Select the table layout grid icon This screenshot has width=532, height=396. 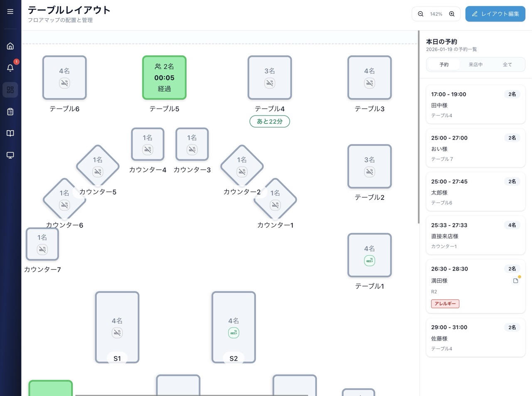coord(10,89)
